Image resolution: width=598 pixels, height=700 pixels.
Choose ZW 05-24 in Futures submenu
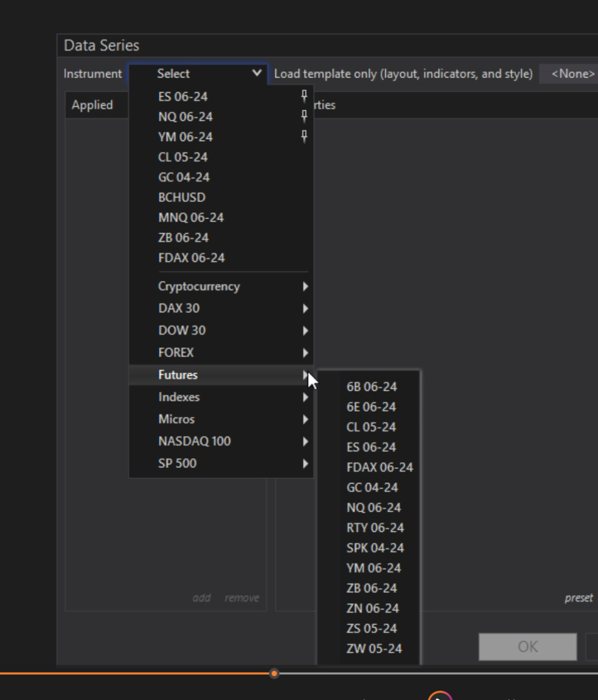click(369, 649)
